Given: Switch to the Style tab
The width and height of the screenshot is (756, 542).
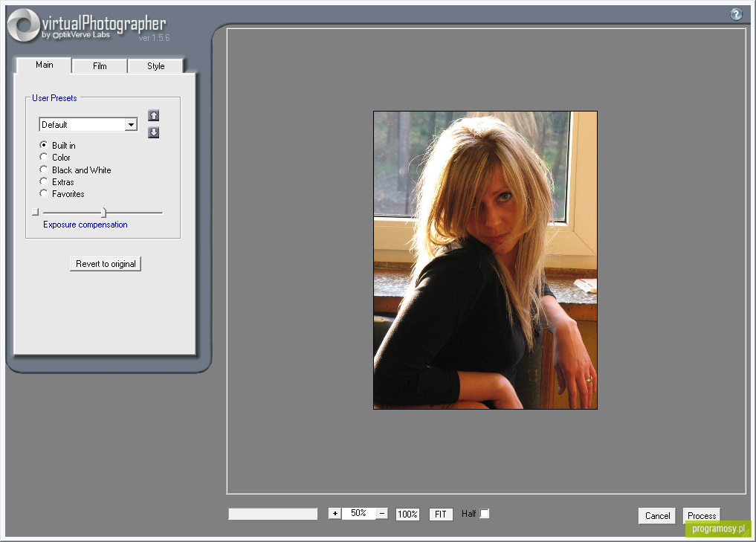Looking at the screenshot, I should tap(155, 66).
